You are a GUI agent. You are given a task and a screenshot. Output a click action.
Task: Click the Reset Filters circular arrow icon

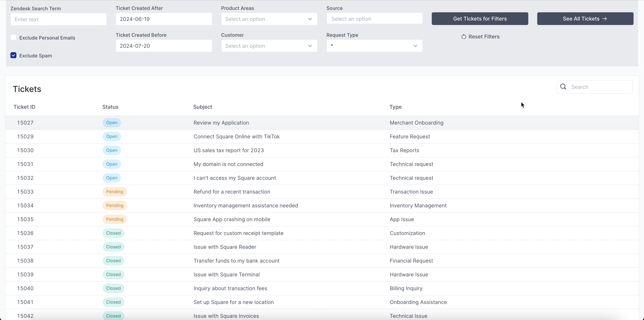click(x=464, y=37)
